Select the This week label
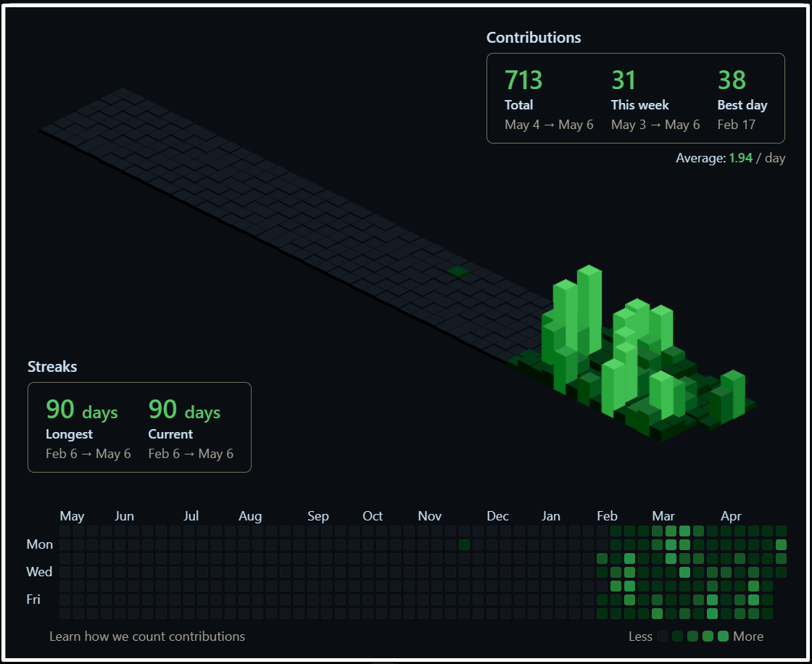Screen dimensions: 812x664 pos(639,104)
